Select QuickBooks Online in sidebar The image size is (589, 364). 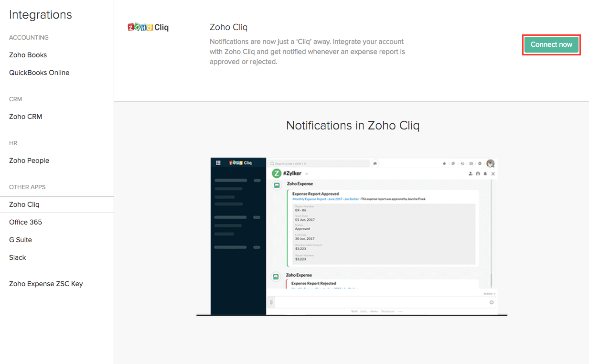tap(39, 73)
